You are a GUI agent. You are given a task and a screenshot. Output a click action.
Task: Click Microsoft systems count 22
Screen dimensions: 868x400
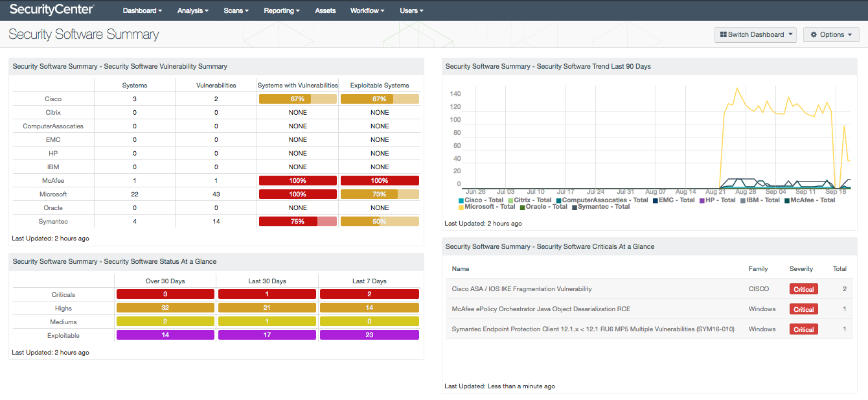coord(135,194)
